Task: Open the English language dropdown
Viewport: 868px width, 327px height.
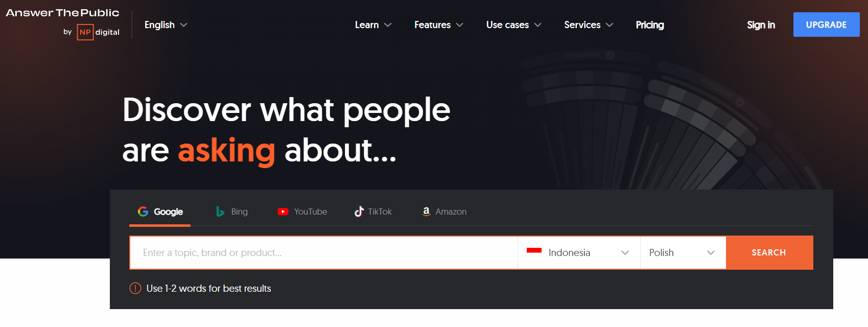Action: pos(166,25)
